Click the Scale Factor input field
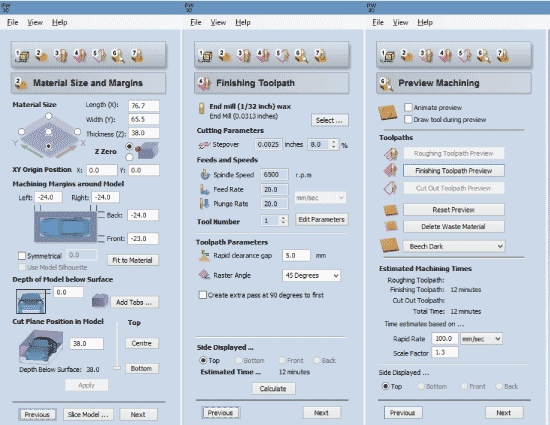The image size is (550, 425). (x=445, y=352)
